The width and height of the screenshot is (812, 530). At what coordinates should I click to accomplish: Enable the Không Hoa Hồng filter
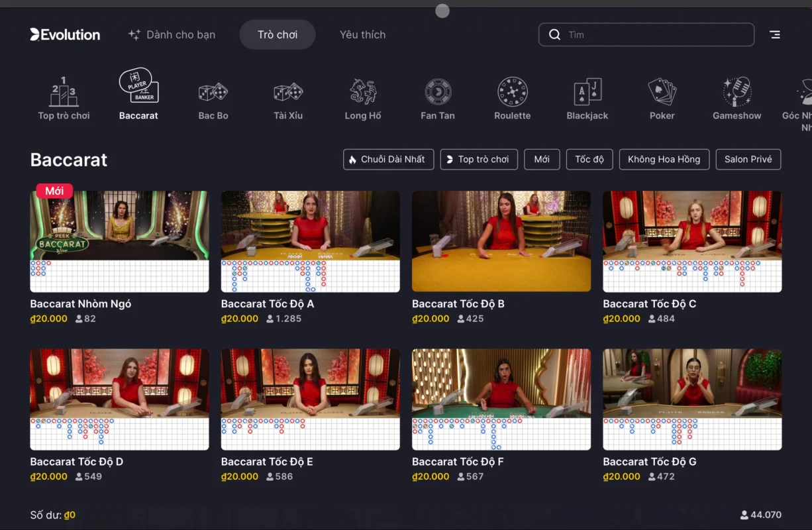664,160
